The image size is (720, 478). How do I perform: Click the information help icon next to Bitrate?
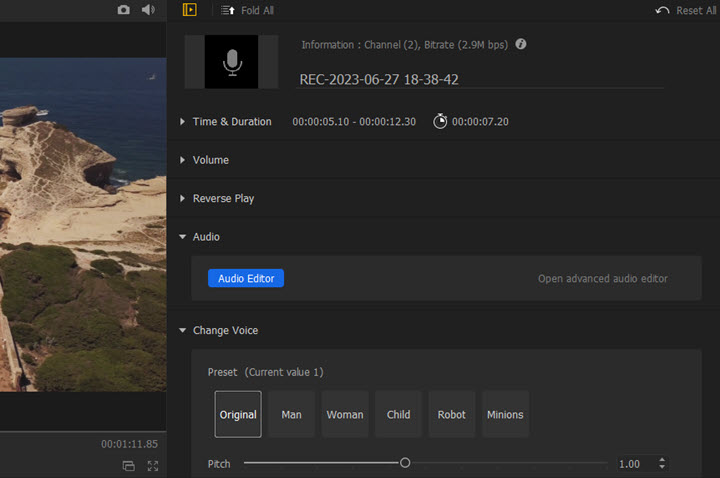(521, 44)
